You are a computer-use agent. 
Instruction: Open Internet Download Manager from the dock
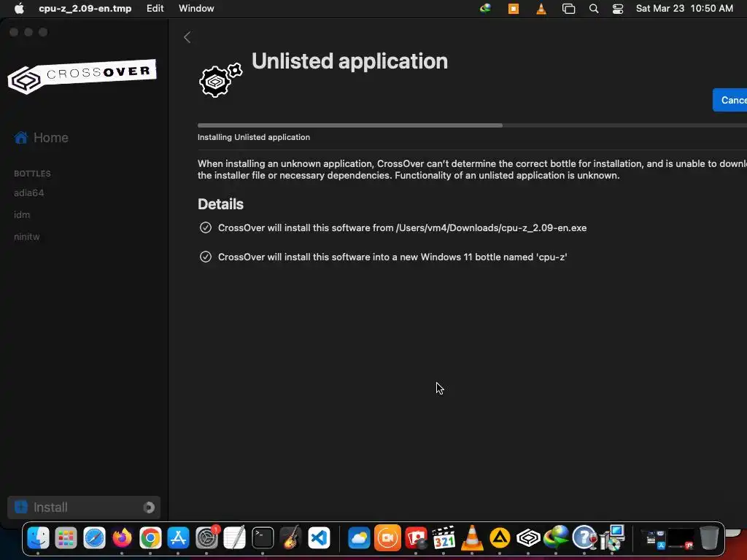tap(556, 538)
